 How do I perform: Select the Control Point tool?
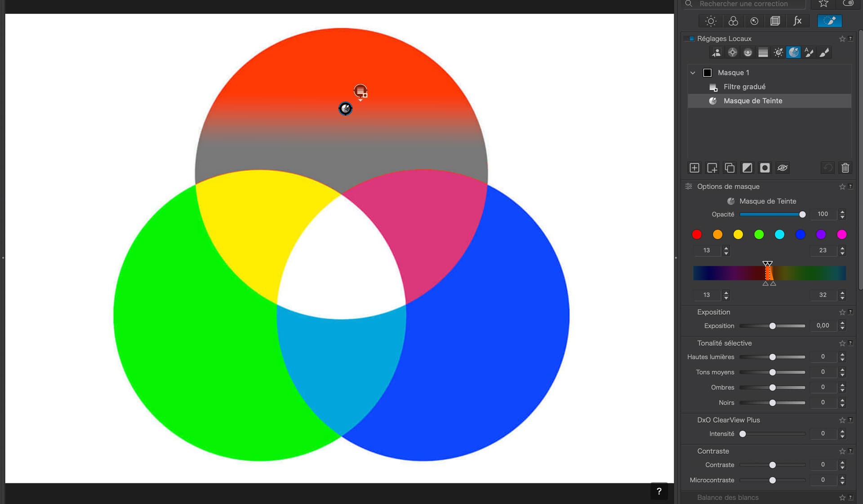[732, 53]
